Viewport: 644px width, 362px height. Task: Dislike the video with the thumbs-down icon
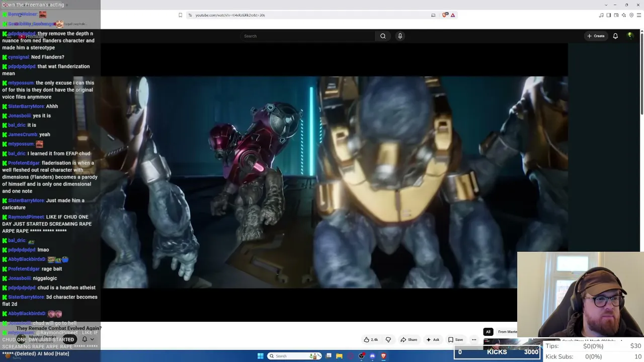(388, 340)
